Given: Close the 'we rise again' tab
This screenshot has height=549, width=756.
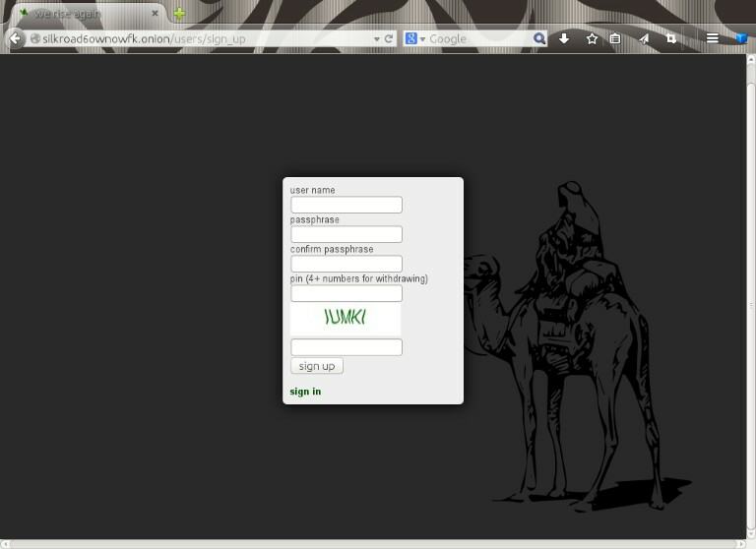Looking at the screenshot, I should 155,14.
